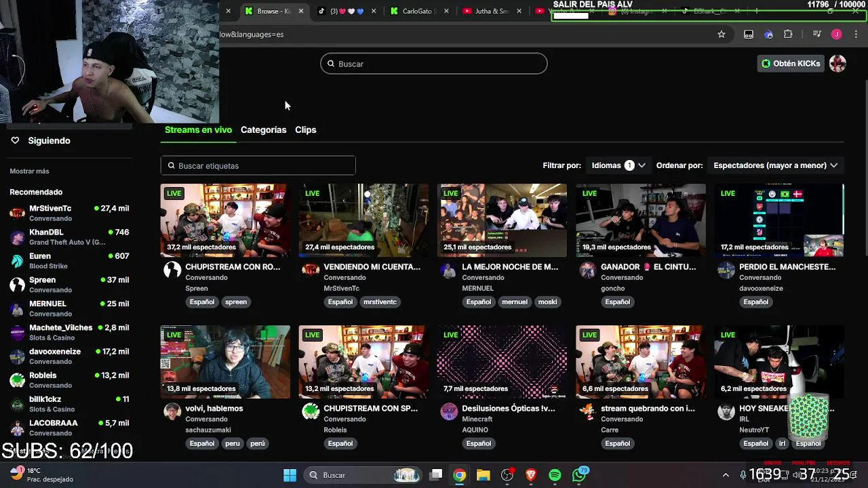Open Task View from the taskbar
This screenshot has width=868, height=488.
(x=436, y=475)
